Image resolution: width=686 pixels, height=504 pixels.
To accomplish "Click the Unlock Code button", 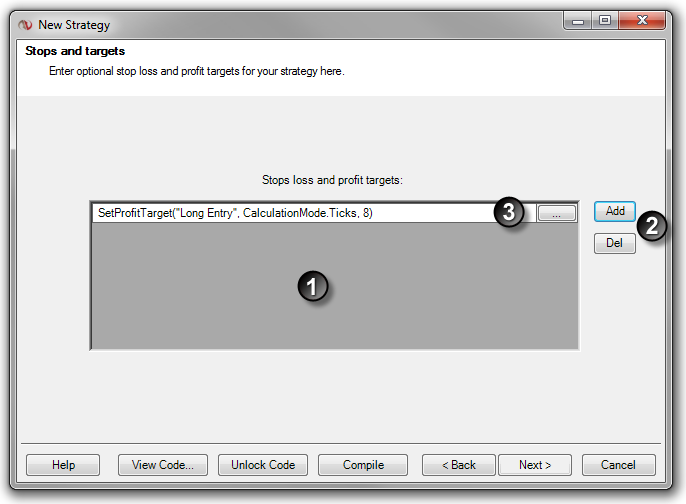I will [263, 465].
